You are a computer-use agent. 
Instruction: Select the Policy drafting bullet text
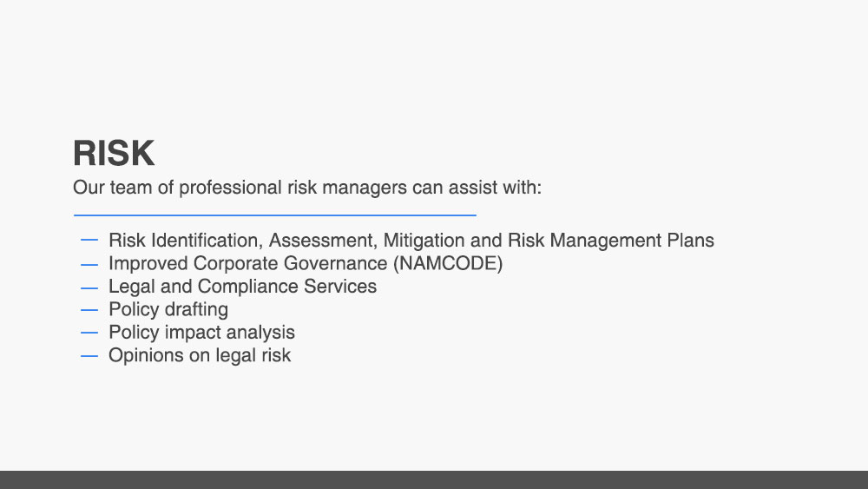click(x=168, y=309)
